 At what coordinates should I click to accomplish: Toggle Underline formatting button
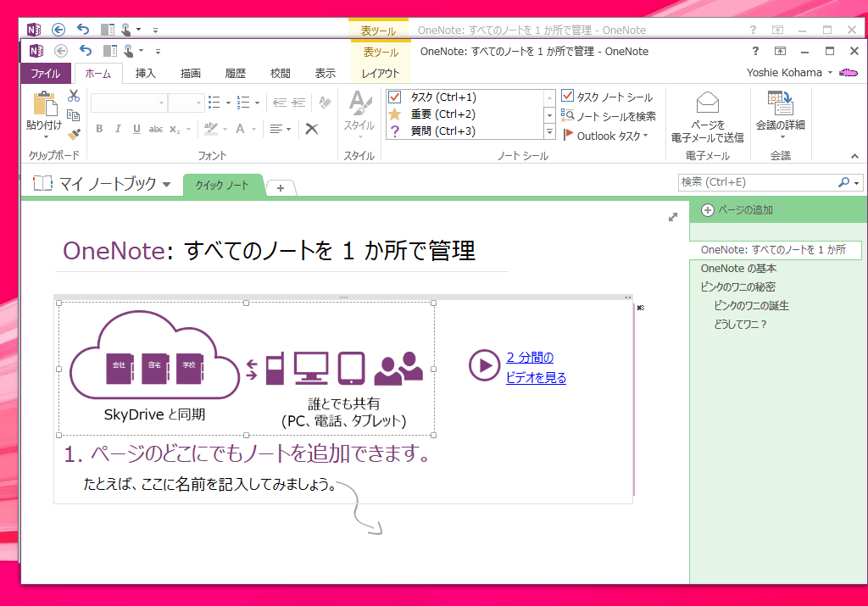(136, 129)
